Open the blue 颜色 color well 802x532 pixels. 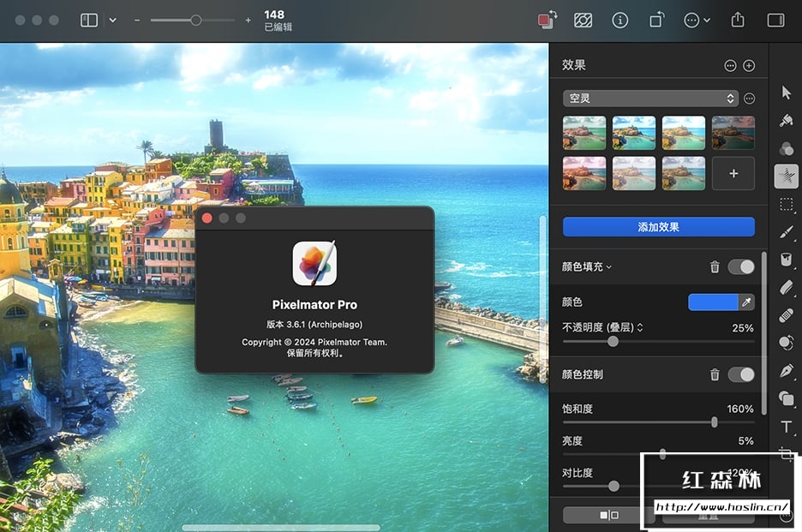tap(713, 302)
